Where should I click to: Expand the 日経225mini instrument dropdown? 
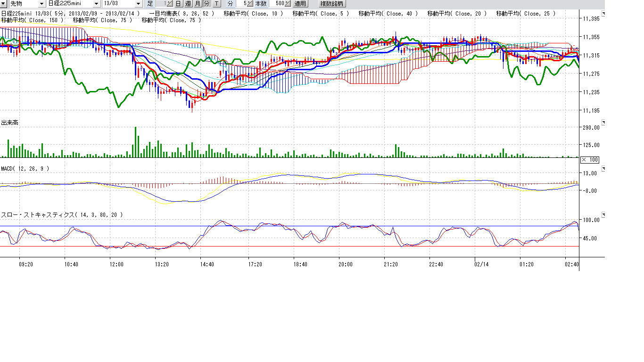click(x=97, y=4)
